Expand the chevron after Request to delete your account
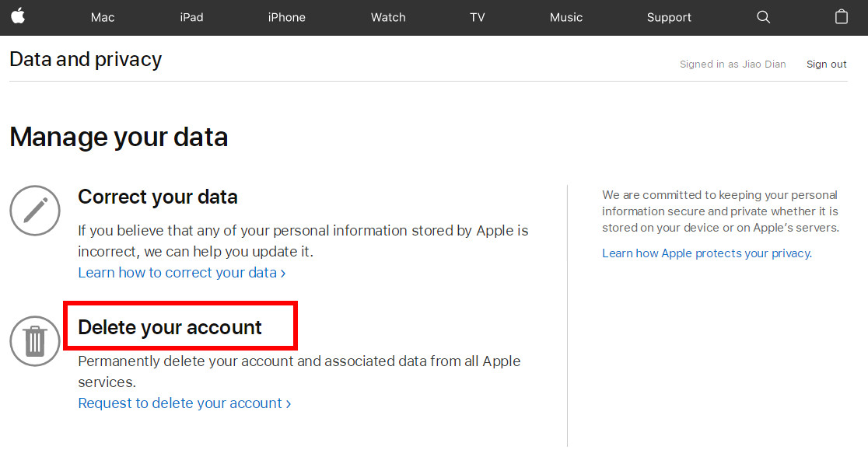The image size is (868, 457). (288, 403)
